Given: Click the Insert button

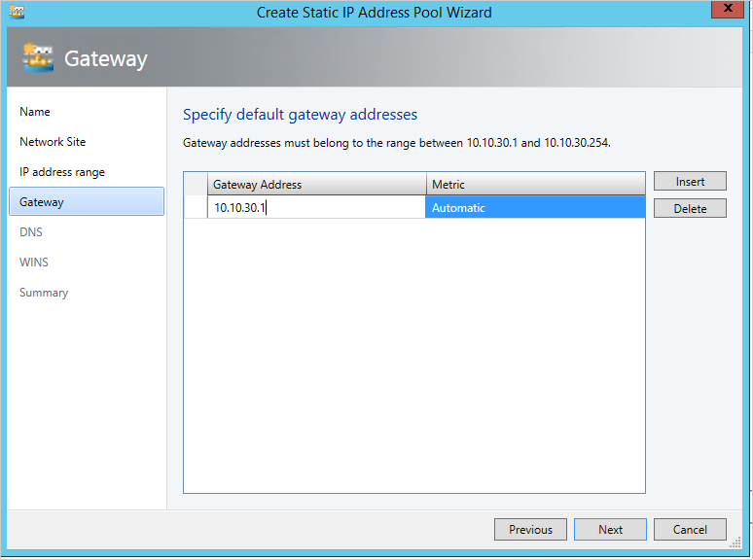Looking at the screenshot, I should pos(690,182).
